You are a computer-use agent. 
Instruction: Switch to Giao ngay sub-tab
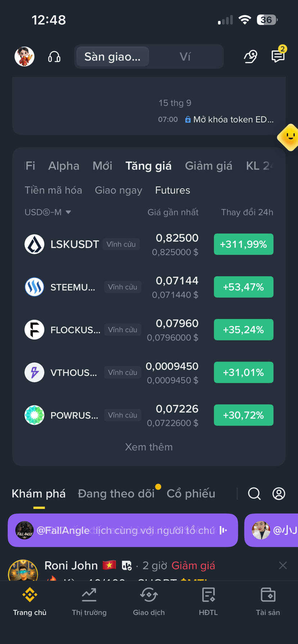[118, 190]
